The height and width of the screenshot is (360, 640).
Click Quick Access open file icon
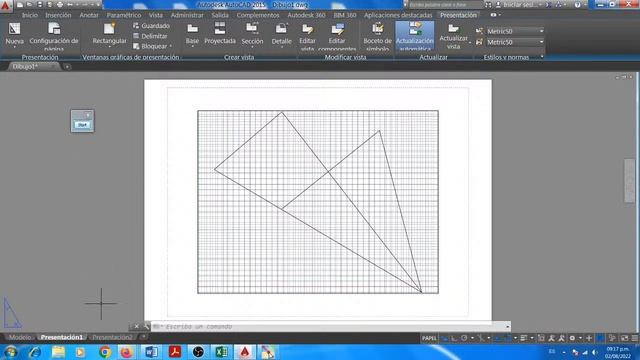click(x=30, y=5)
